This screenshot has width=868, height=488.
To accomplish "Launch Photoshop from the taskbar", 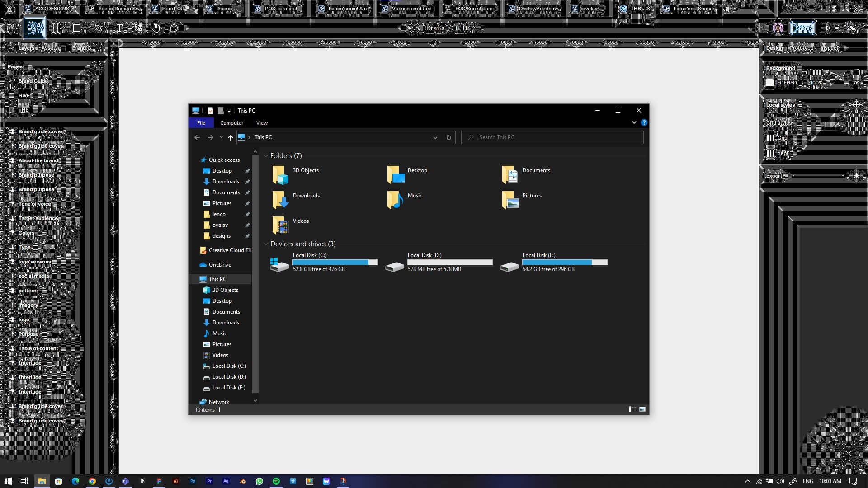I will coord(193,481).
